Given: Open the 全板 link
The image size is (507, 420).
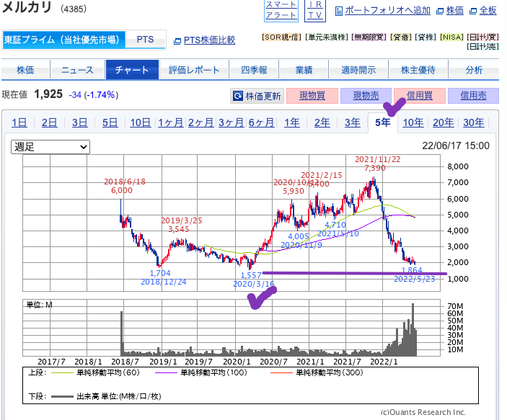Looking at the screenshot, I should point(488,11).
